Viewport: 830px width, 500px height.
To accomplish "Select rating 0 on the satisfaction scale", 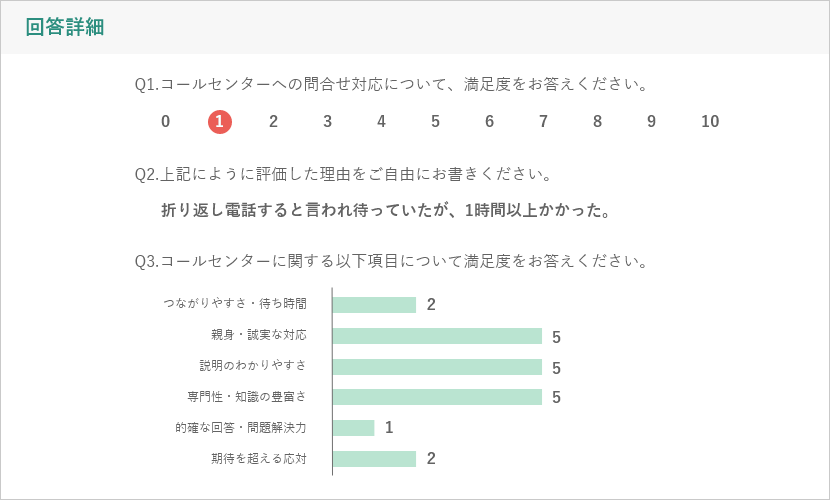I will tap(166, 122).
